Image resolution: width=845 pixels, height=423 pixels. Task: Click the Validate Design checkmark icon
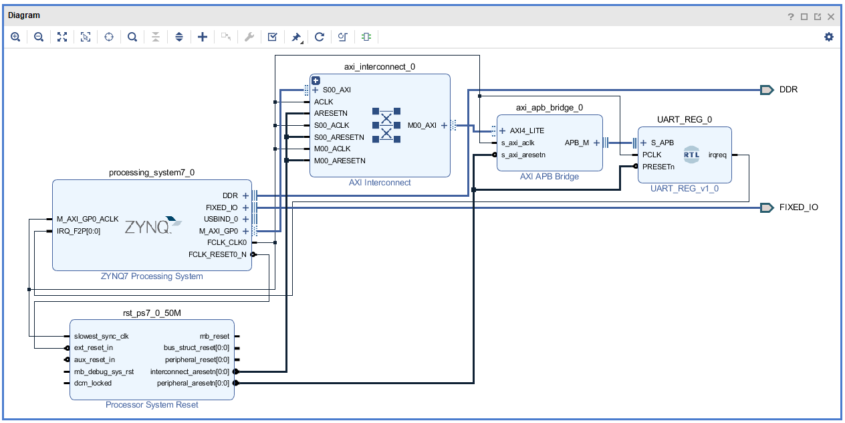[273, 37]
